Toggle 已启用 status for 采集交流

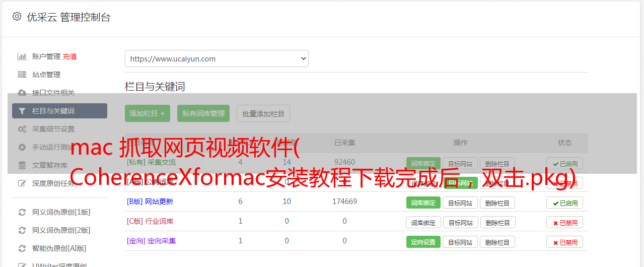(565, 163)
